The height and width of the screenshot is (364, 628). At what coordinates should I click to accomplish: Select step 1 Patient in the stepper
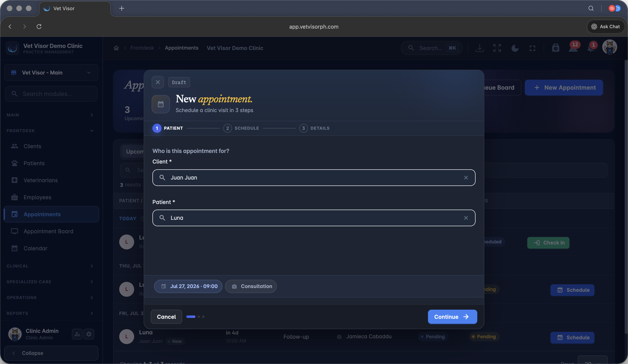168,128
